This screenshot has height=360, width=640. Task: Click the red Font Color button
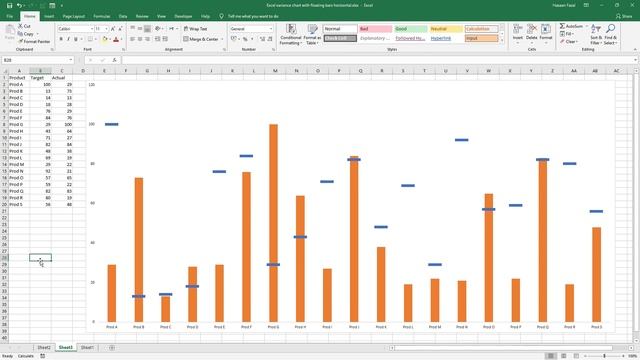pyautogui.click(x=116, y=39)
